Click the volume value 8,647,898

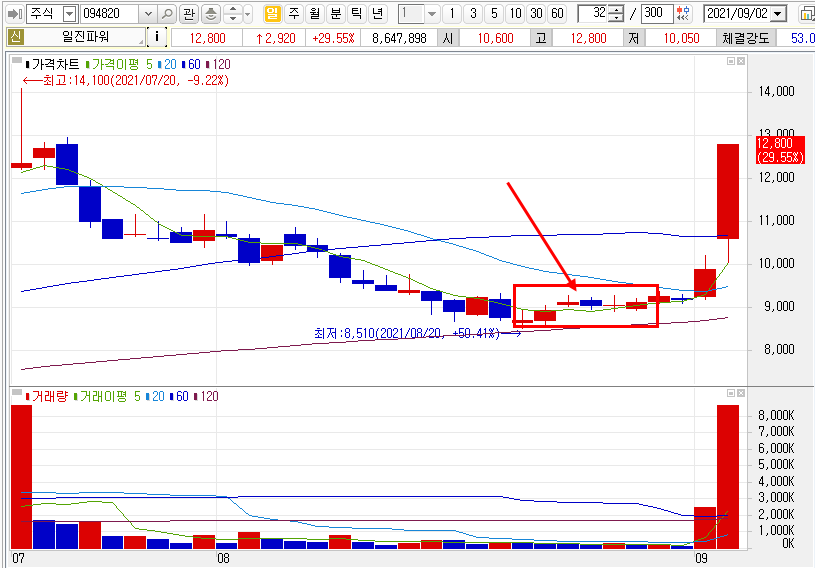(x=399, y=38)
